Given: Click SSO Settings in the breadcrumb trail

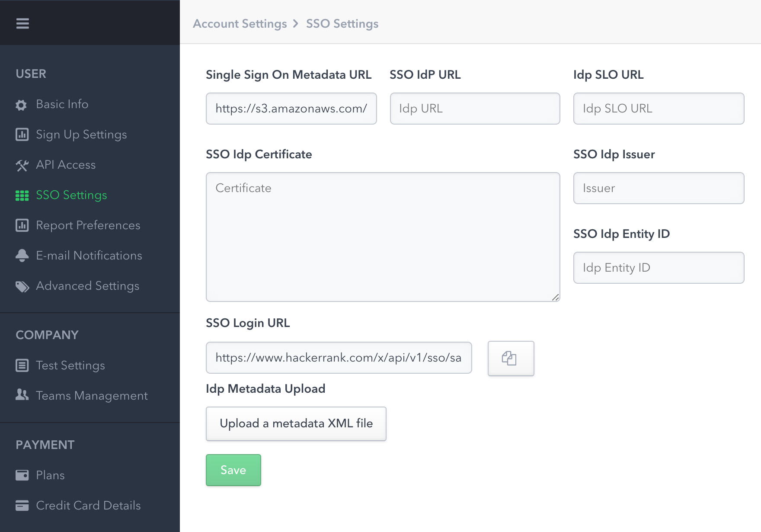Looking at the screenshot, I should coord(342,24).
